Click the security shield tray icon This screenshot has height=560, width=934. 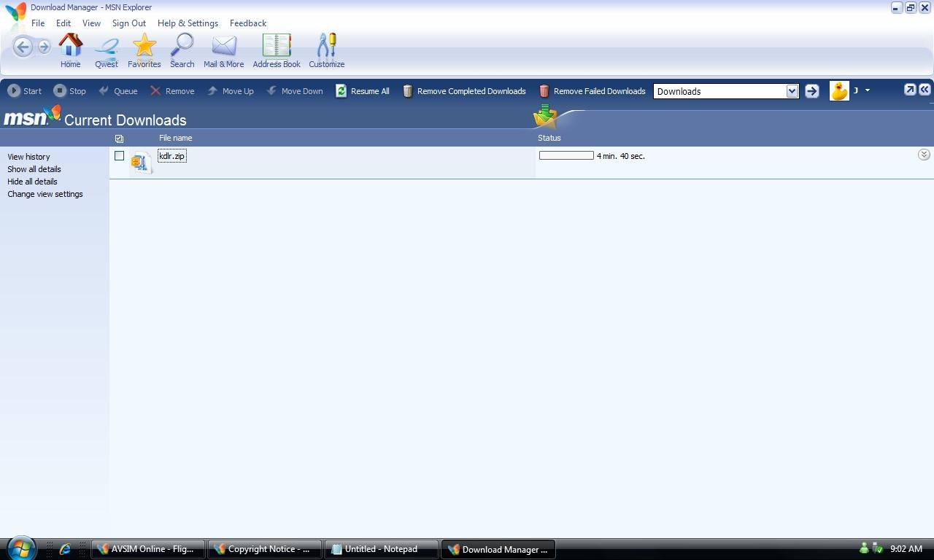tap(877, 548)
